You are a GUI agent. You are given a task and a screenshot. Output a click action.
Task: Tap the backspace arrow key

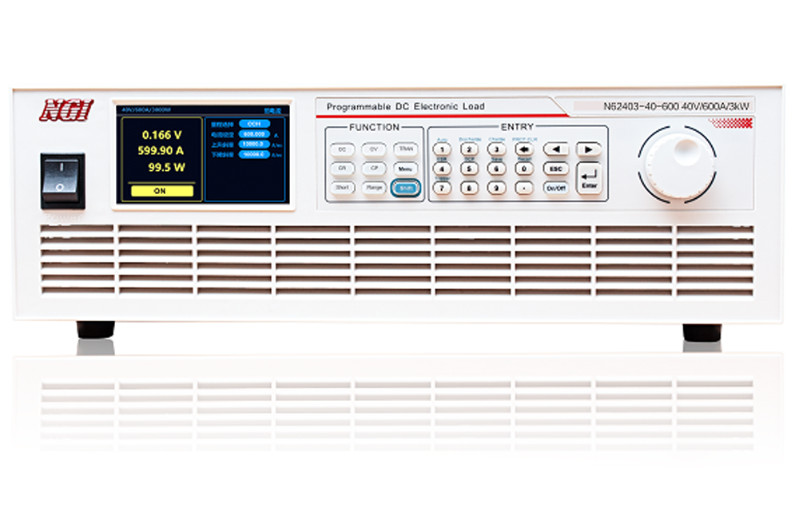click(524, 149)
